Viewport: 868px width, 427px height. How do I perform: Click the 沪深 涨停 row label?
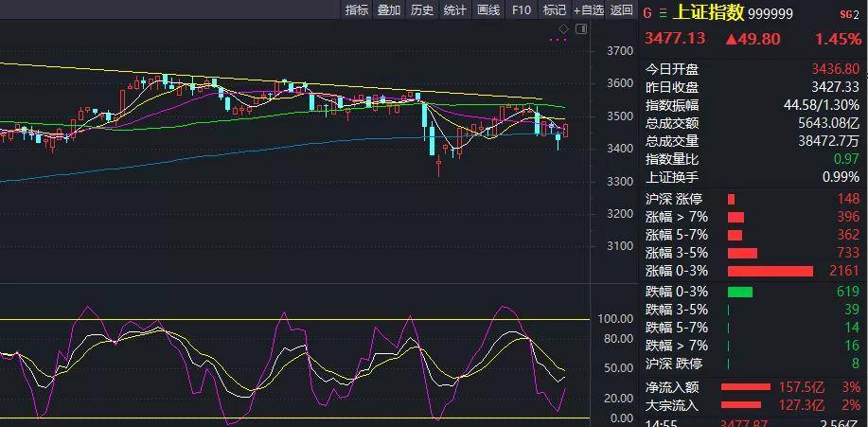pos(674,199)
